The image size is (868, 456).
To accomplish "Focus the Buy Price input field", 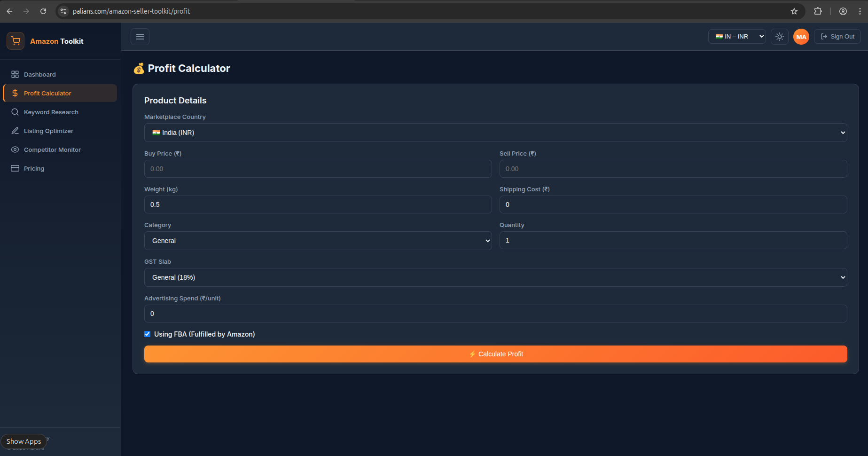I will (318, 169).
